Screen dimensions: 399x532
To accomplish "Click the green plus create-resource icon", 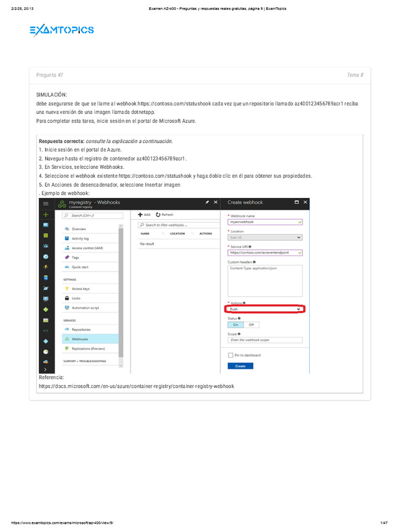I will point(46,215).
